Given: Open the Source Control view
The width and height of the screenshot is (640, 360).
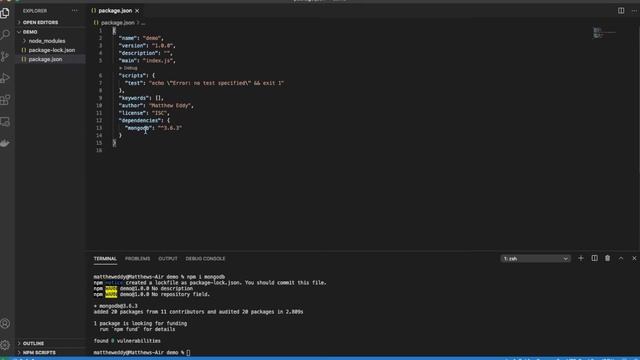Looking at the screenshot, I should 5,56.
